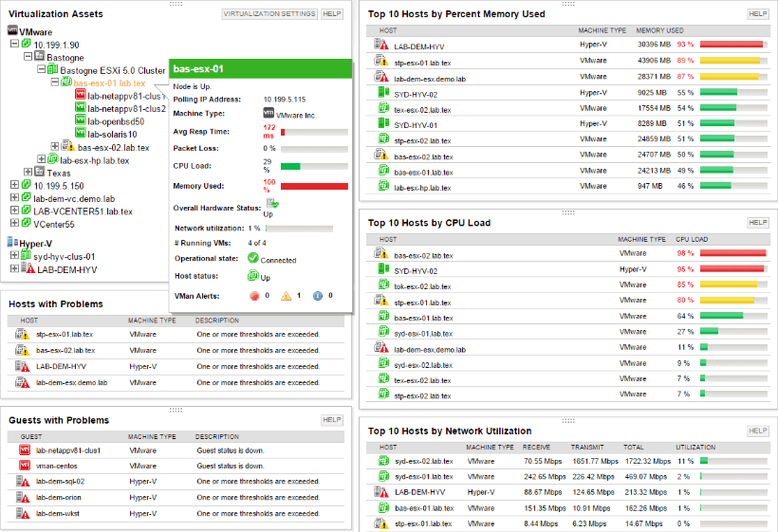Open tex-esx-02.lab.tex in memory list
The height and width of the screenshot is (532, 778).
tap(422, 110)
